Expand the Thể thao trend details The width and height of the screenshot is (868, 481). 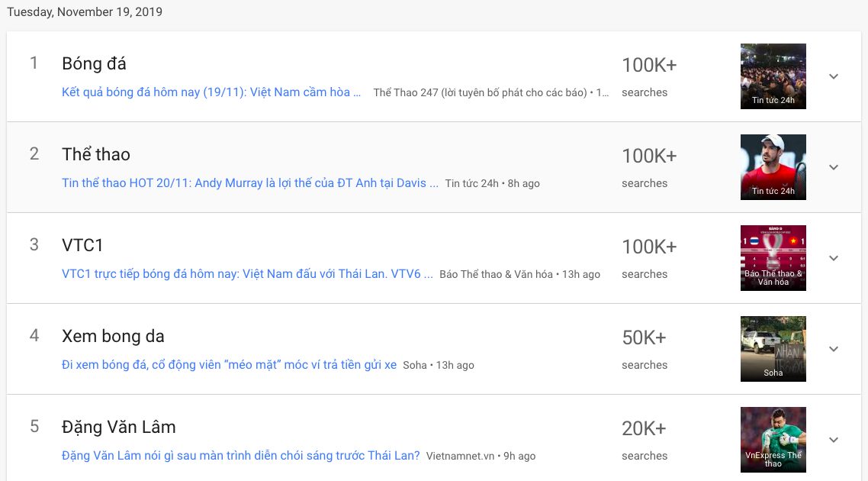click(x=834, y=167)
